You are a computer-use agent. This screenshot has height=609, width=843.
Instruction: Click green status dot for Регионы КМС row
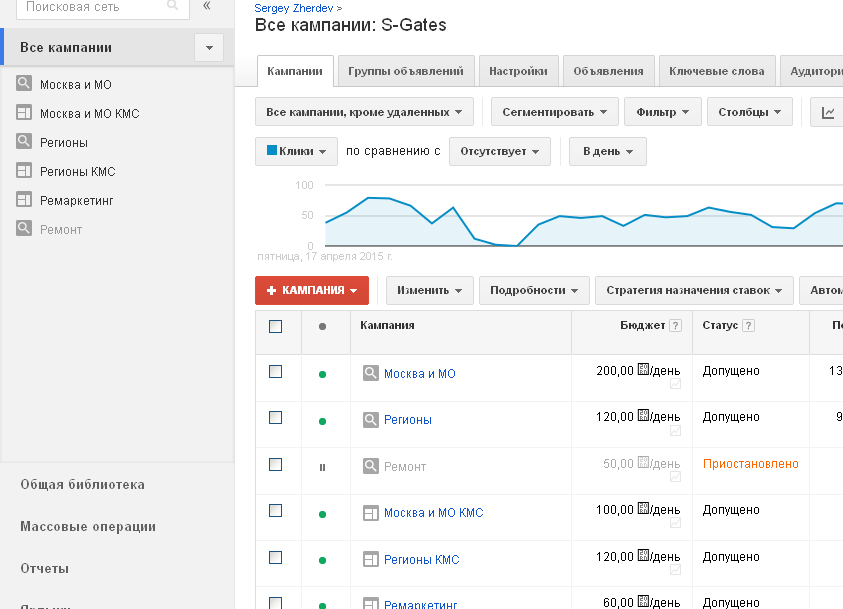point(323,561)
